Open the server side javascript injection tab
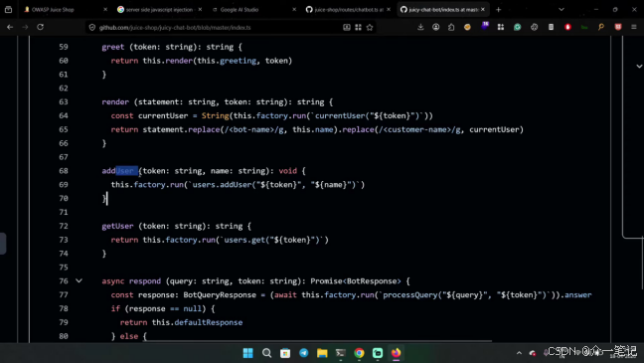The image size is (644, 363). coord(159,10)
